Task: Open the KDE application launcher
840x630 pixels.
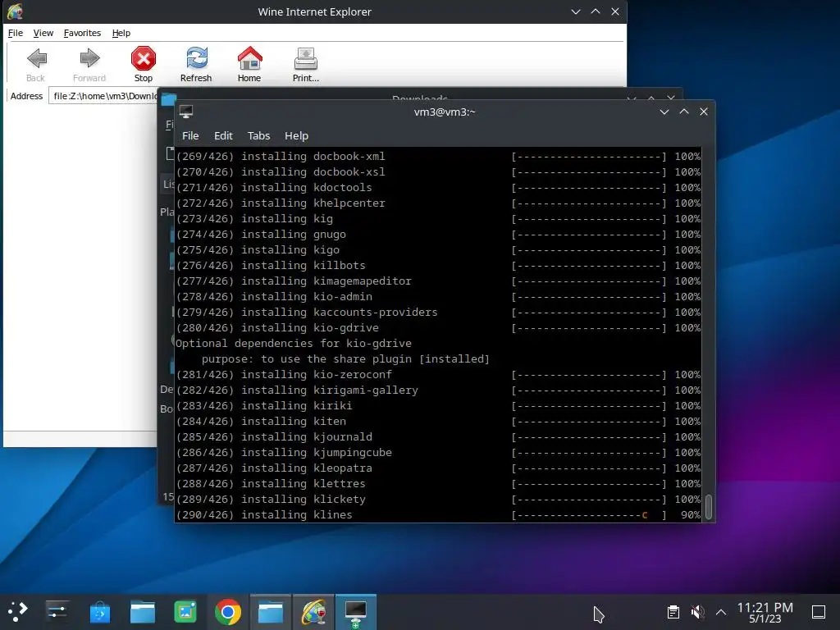Action: pyautogui.click(x=17, y=612)
